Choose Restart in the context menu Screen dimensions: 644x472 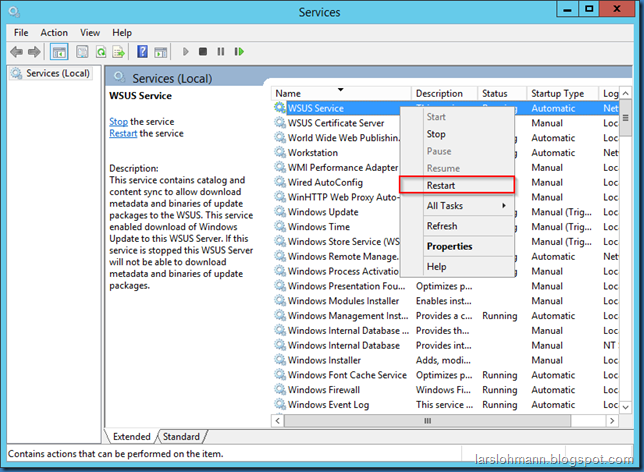[x=457, y=185]
